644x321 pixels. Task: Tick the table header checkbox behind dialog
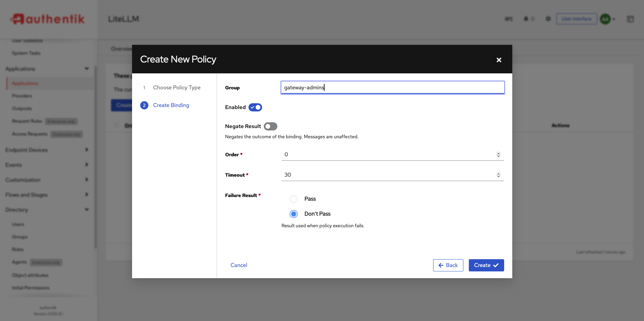pos(116,125)
